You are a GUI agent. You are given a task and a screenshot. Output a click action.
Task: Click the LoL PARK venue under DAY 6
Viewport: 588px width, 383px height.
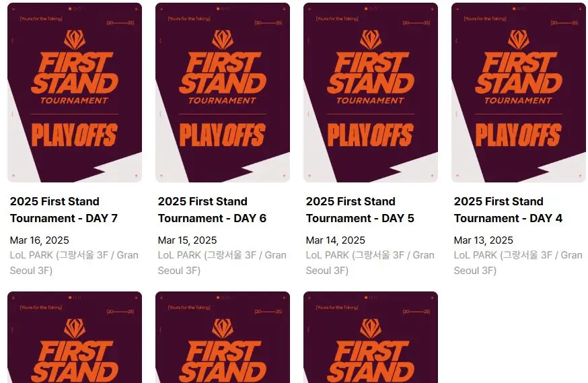(222, 263)
